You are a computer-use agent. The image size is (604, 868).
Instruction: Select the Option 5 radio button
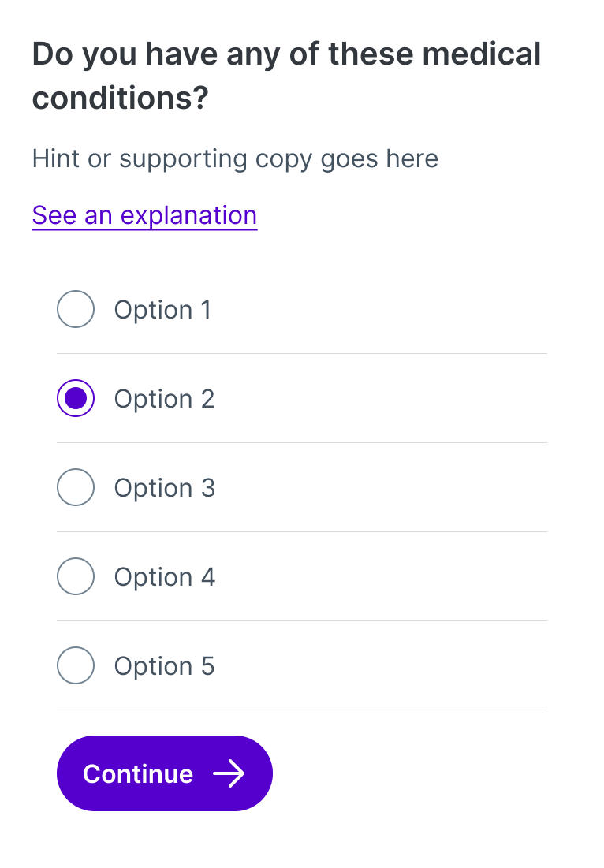75,665
